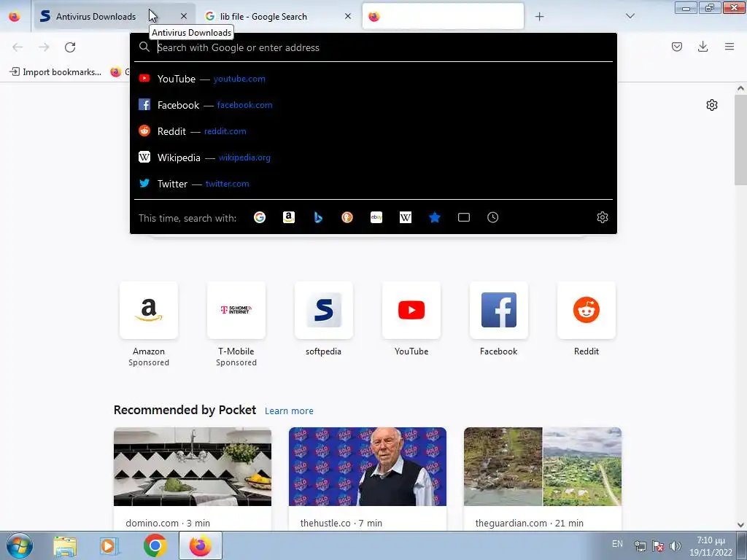The image size is (747, 560).
Task: Search in Bookmarks star icon
Action: tap(435, 217)
